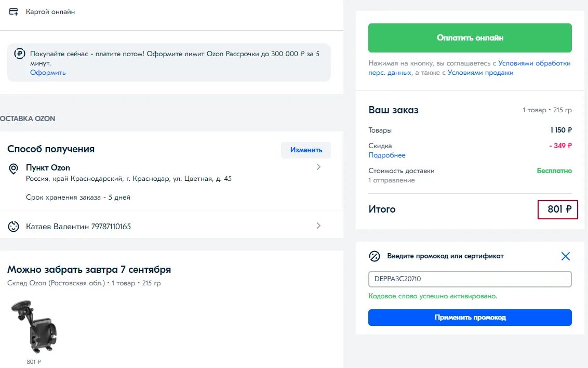Click the green Оплатить онлайн button
Screen dimensions: 588x368
470,38
